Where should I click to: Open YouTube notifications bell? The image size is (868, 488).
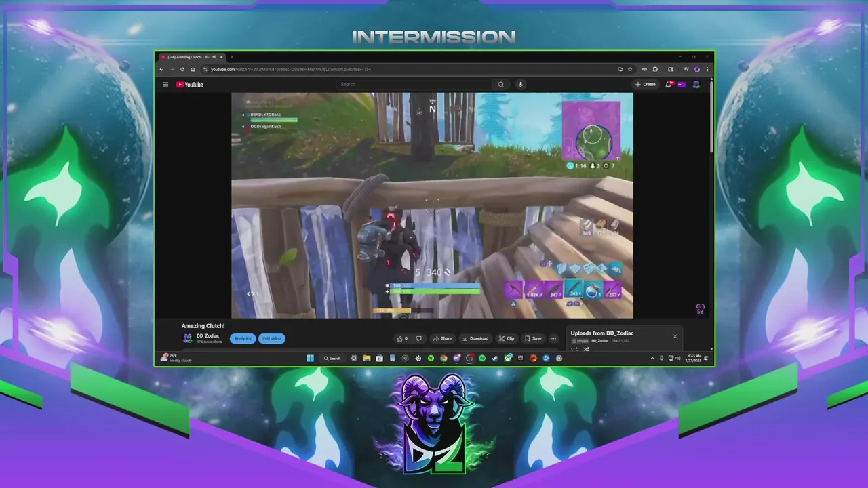click(x=669, y=84)
